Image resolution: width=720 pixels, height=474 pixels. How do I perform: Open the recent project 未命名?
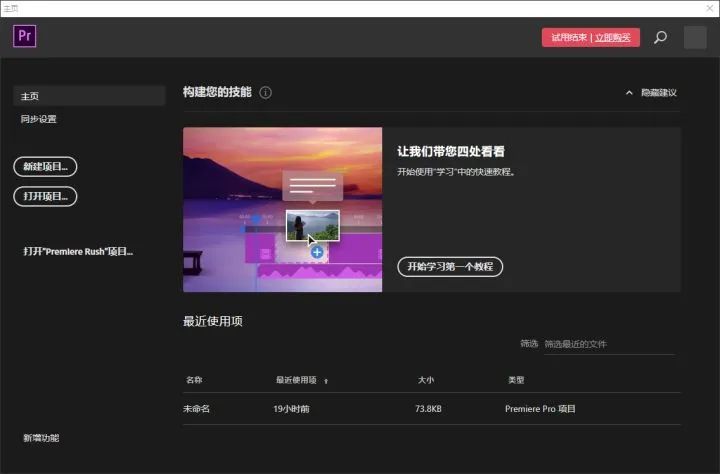click(x=432, y=408)
